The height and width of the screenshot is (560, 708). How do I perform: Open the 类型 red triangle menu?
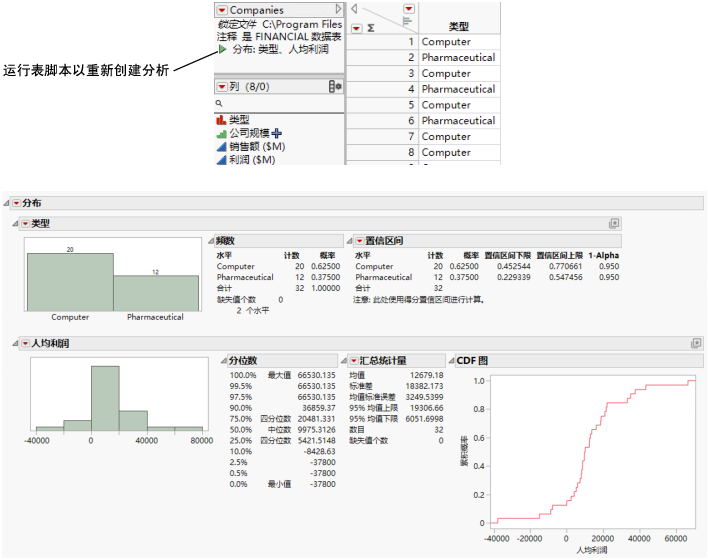25,224
